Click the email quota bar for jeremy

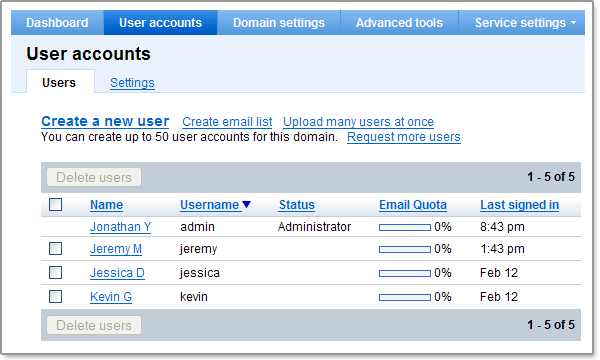405,249
